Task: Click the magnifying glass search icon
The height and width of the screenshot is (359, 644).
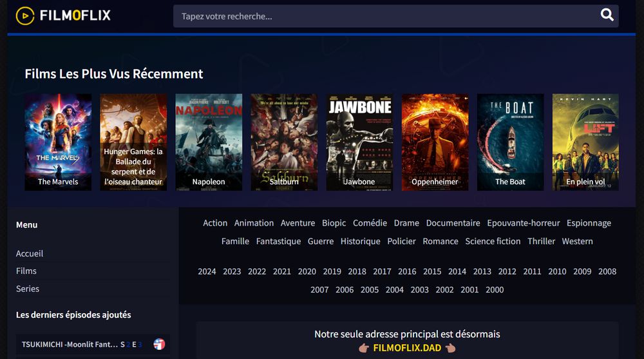Action: tap(607, 15)
